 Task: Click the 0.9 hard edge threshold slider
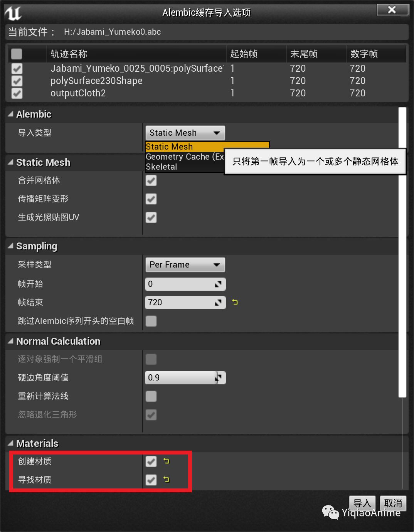coord(181,377)
